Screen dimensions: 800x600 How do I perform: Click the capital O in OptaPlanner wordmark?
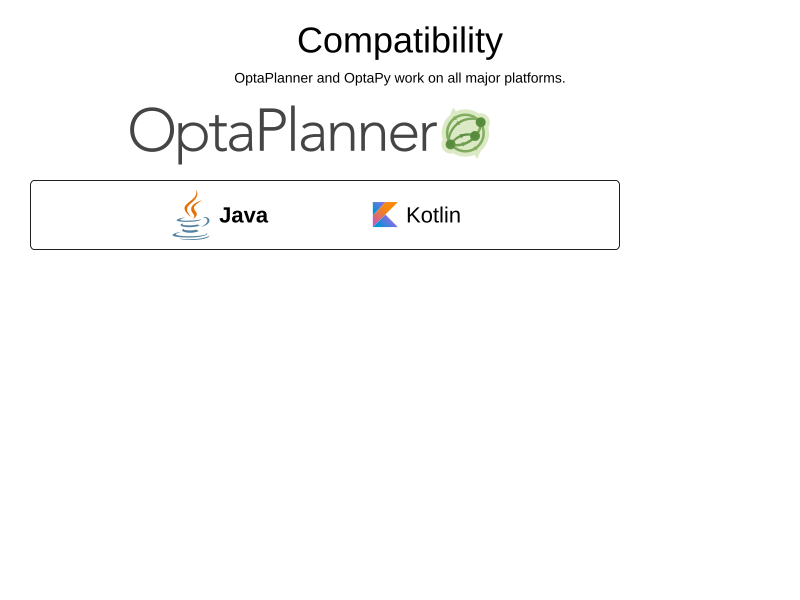click(x=152, y=131)
